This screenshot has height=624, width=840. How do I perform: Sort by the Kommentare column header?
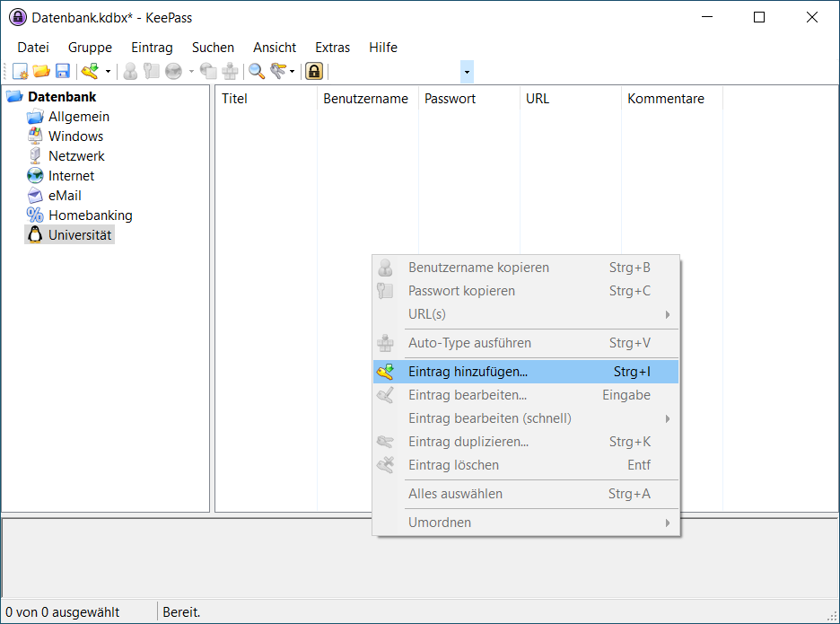pos(672,99)
